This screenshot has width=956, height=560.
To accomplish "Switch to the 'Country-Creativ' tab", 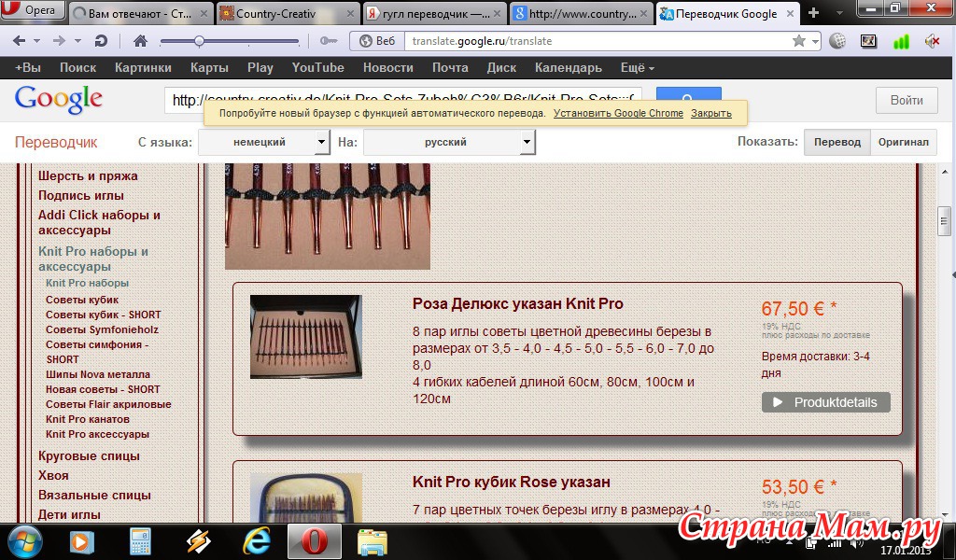I will click(x=288, y=13).
